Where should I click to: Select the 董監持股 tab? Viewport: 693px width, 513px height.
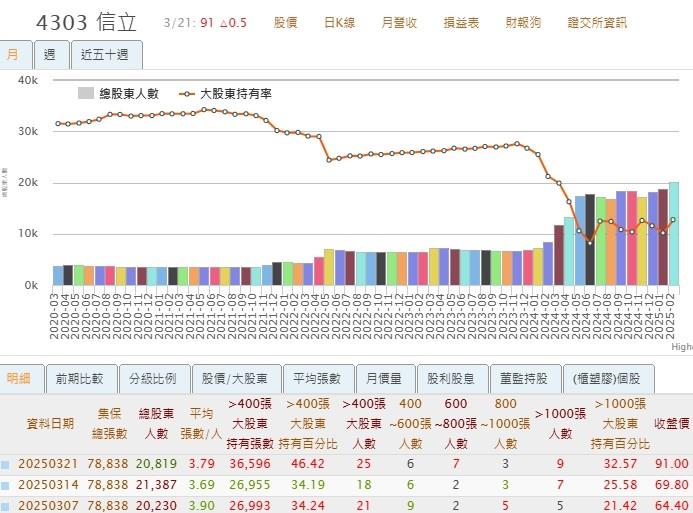[x=525, y=379]
